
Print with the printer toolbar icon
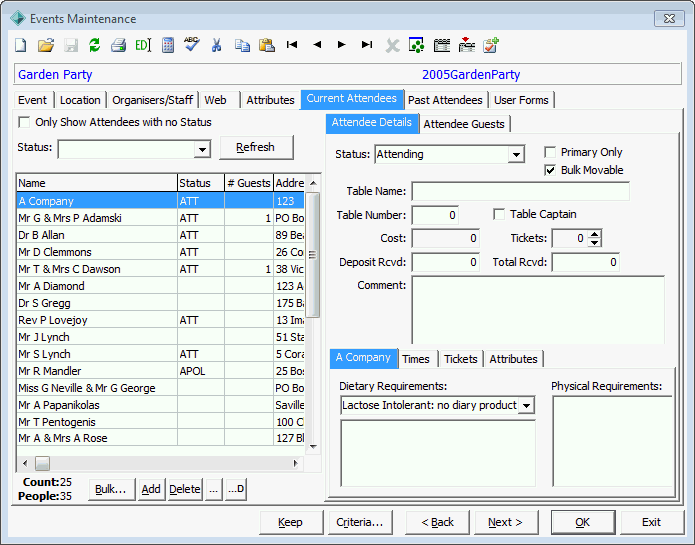(x=118, y=45)
